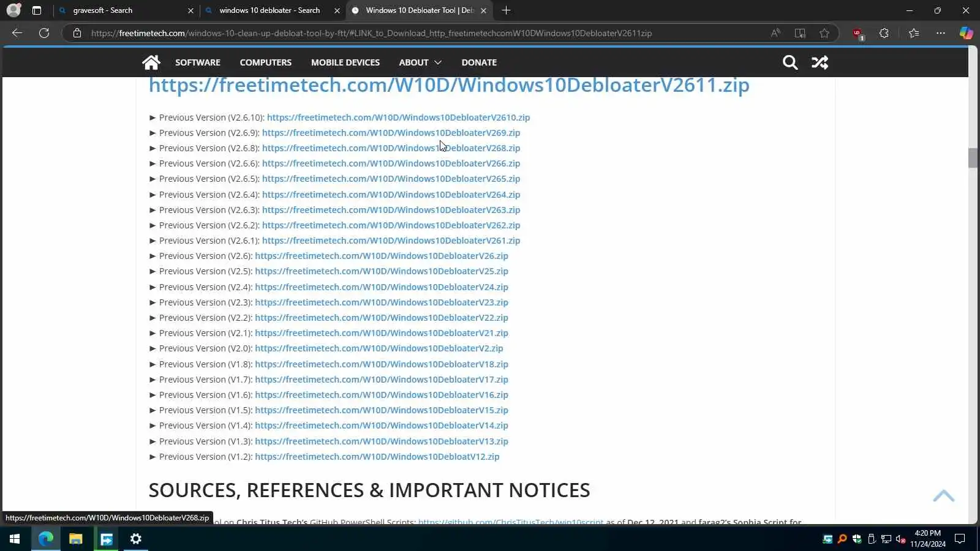Switch to gravesoft - Search tab
The width and height of the screenshot is (980, 551).
(x=126, y=10)
